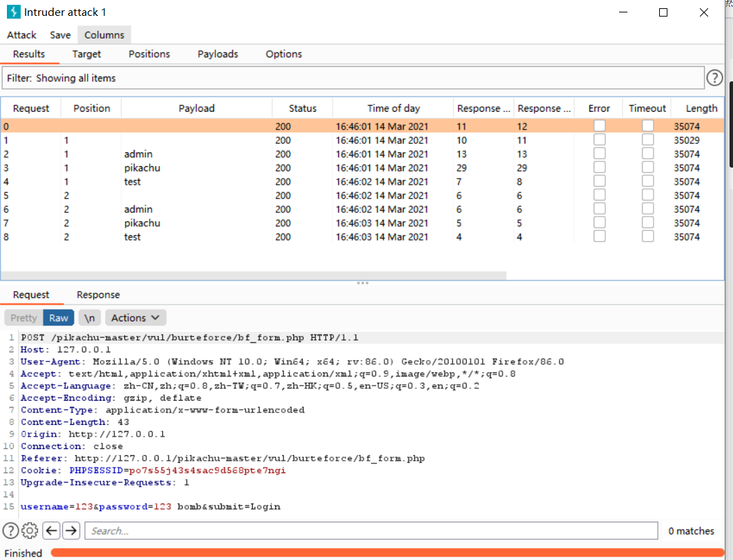Tick the Error checkbox for request 6
The image size is (733, 560).
[x=599, y=209]
